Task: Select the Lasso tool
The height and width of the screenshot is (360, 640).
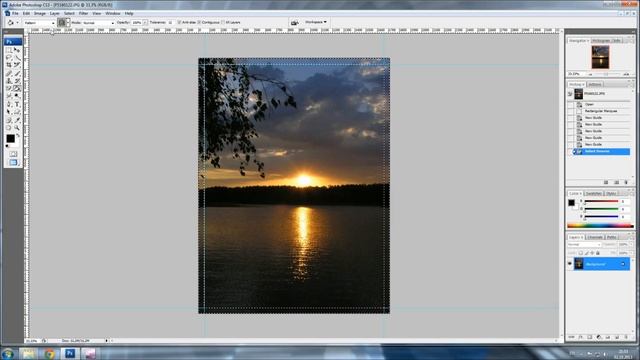Action: (x=9, y=58)
